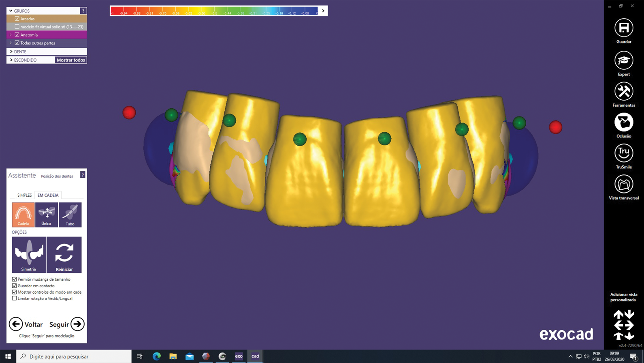Select the Tubo movement mode

pyautogui.click(x=70, y=215)
